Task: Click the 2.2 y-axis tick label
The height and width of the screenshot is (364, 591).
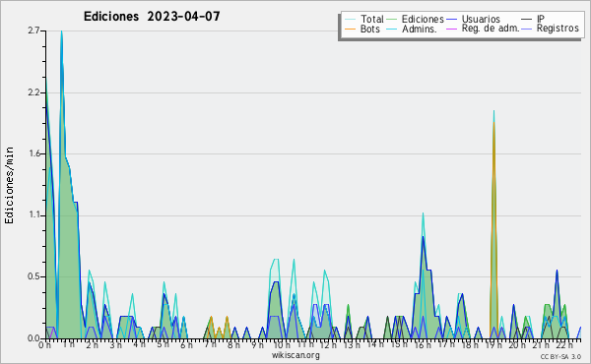Action: coord(33,92)
